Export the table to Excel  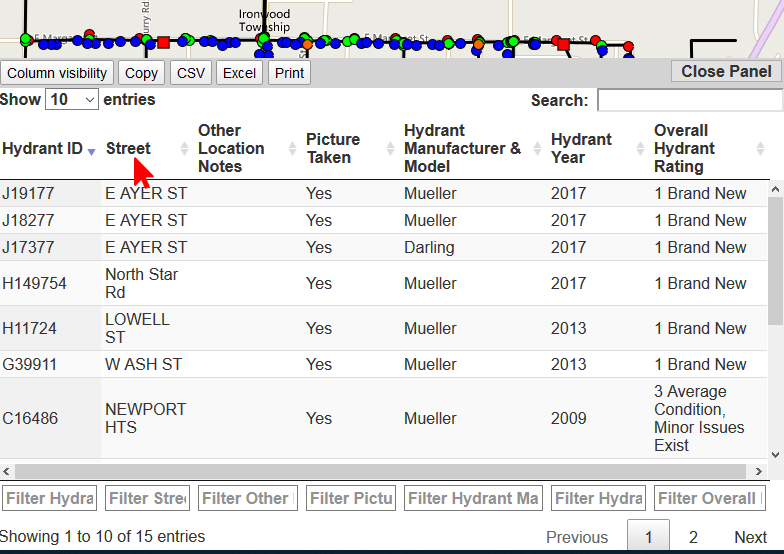(239, 73)
